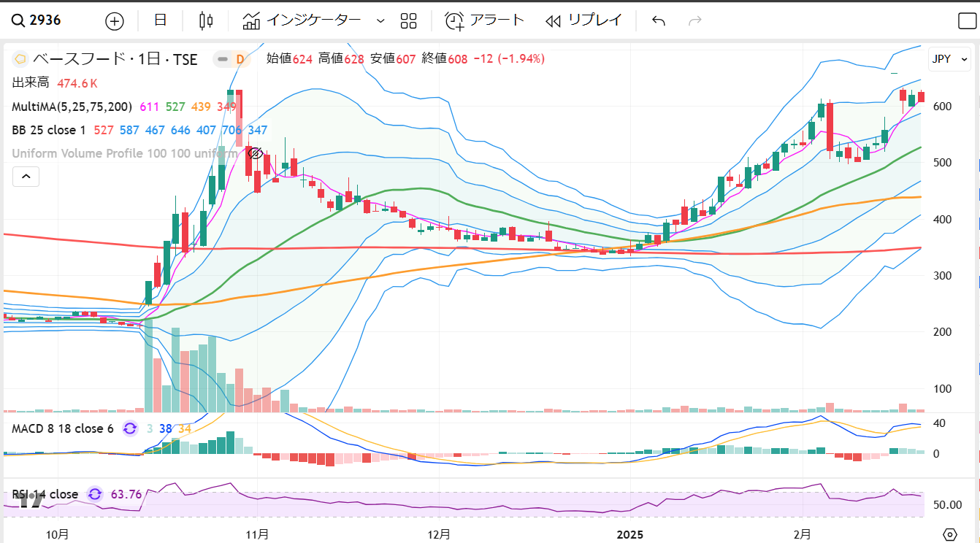Click the magnifier search icon
The height and width of the screenshot is (543, 980).
(18, 20)
